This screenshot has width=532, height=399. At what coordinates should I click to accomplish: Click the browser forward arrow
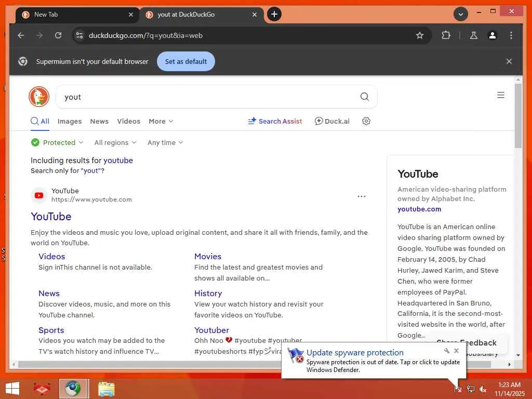coord(39,35)
